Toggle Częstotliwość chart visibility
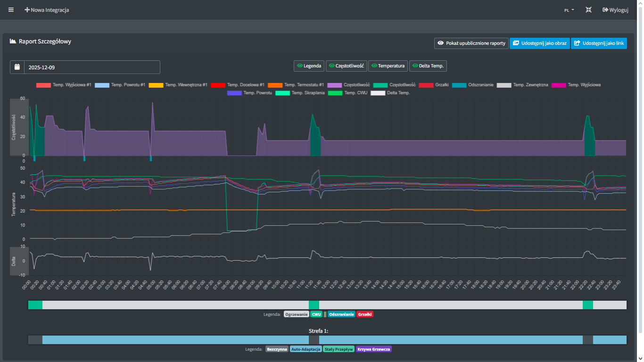 346,66
